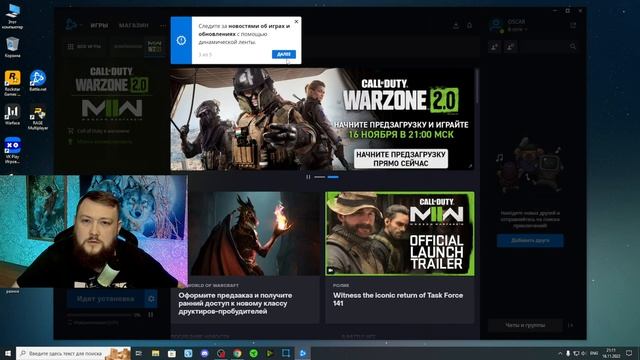Switch to the first carousel slide indicator
The height and width of the screenshot is (360, 640).
click(320, 177)
